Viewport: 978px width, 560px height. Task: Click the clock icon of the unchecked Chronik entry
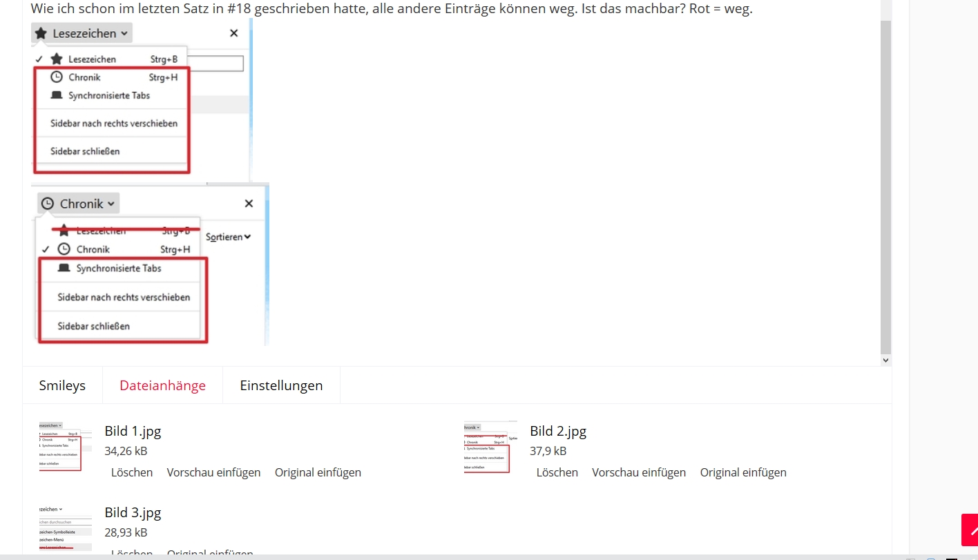point(57,77)
